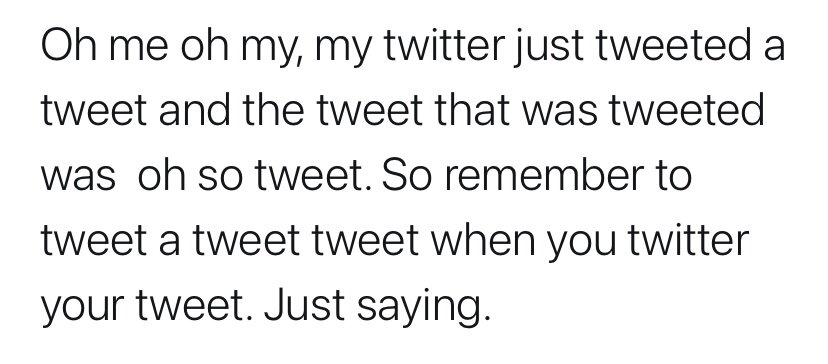The height and width of the screenshot is (364, 828).
Task: Click the capitalized word "Oh" starting the text
Action: click(x=69, y=44)
